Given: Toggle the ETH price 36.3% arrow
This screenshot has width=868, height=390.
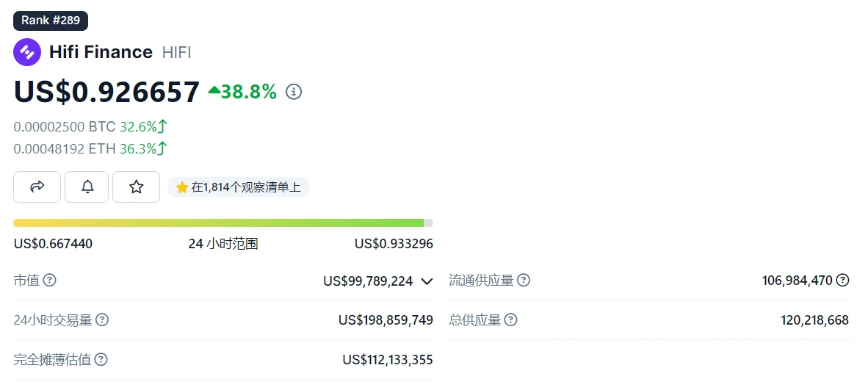Looking at the screenshot, I should tap(162, 149).
